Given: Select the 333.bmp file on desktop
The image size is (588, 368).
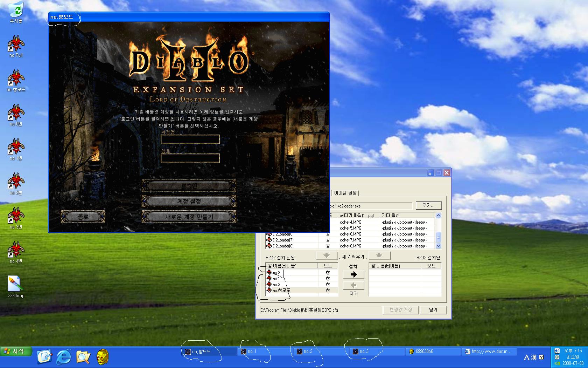Looking at the screenshot, I should [x=16, y=287].
